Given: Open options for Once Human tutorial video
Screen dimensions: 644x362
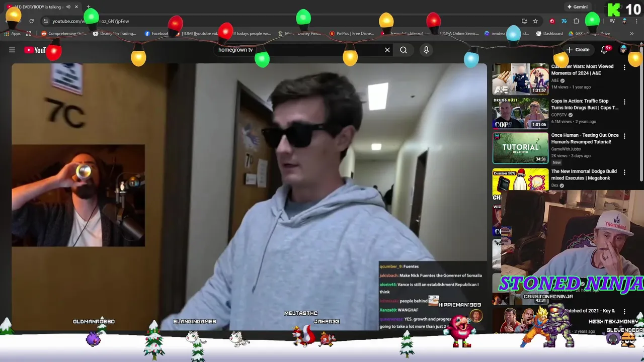Looking at the screenshot, I should click(x=624, y=136).
